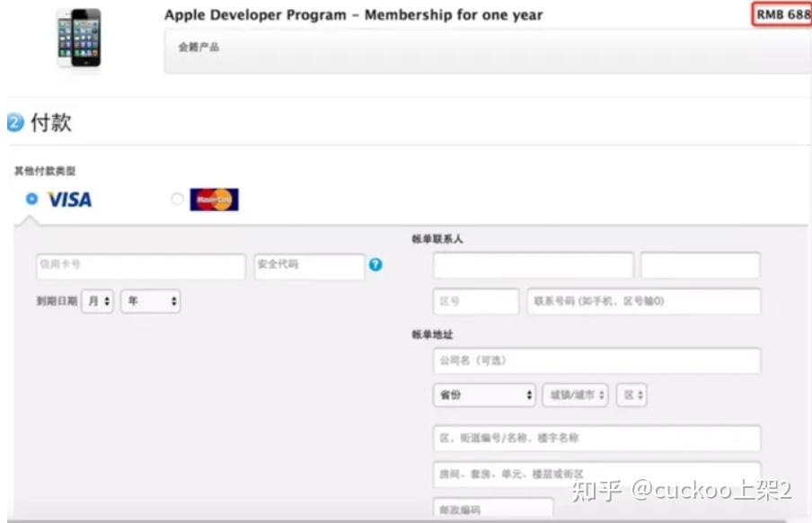Image resolution: width=812 pixels, height=523 pixels.
Task: Click the 帐单地址 label
Action: (432, 335)
